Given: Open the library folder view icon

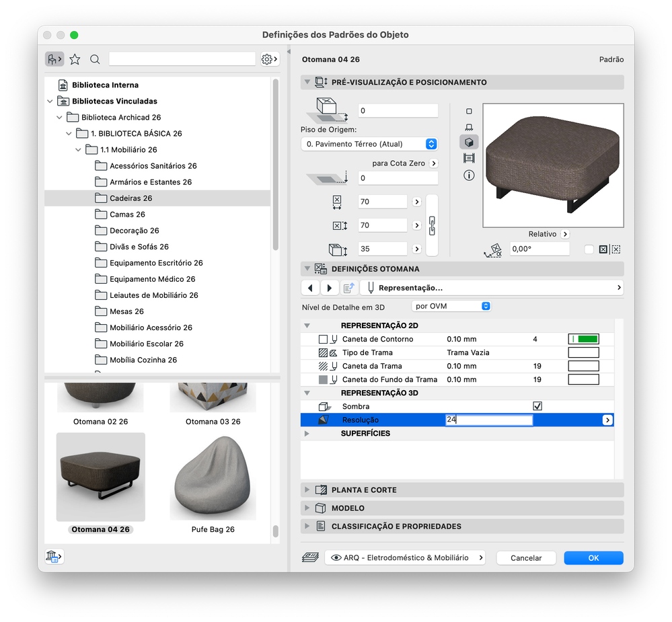Looking at the screenshot, I should 54,59.
